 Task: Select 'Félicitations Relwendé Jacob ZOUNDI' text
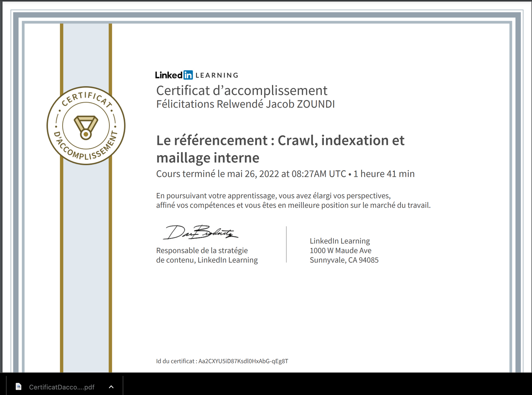tap(245, 104)
